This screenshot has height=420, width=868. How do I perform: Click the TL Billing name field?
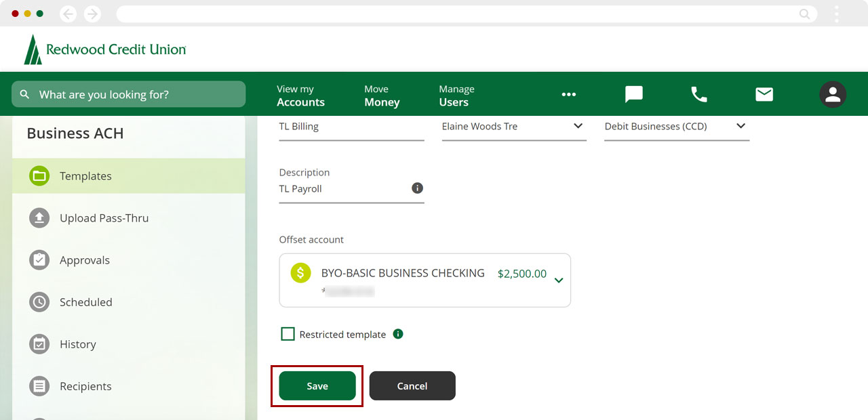tap(351, 127)
